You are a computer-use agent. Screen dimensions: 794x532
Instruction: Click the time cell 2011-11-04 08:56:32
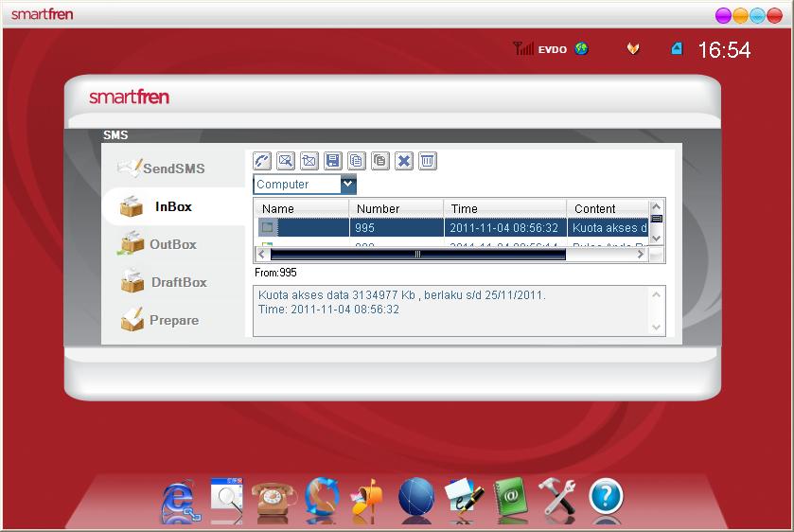point(504,228)
